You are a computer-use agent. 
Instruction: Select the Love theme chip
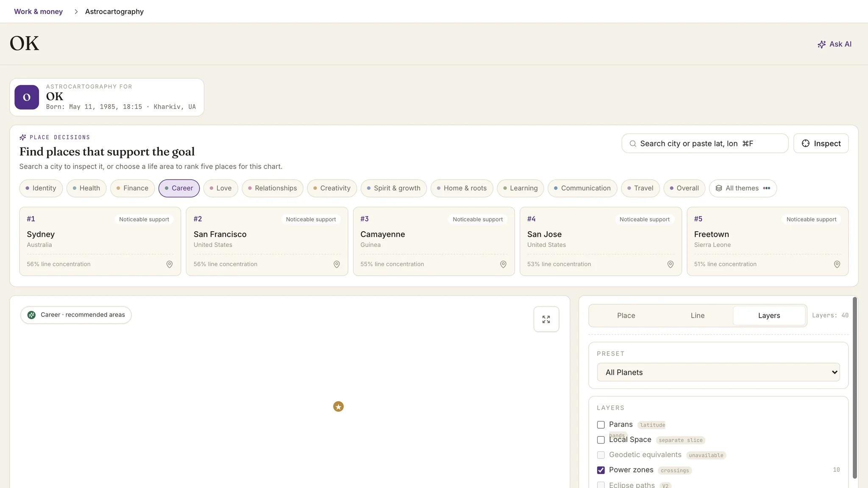(x=221, y=189)
